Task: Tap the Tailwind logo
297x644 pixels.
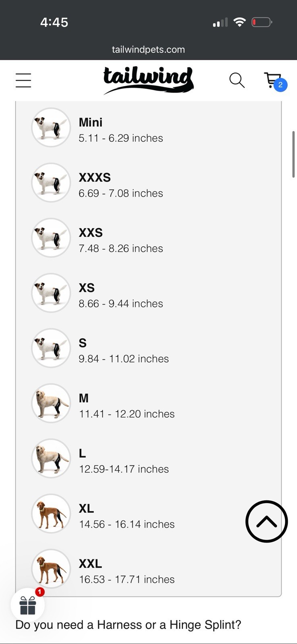Action: click(x=148, y=80)
